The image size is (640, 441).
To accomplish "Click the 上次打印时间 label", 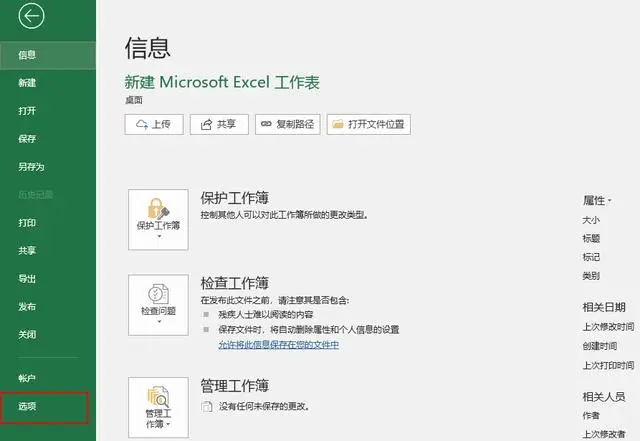I will click(x=608, y=365).
